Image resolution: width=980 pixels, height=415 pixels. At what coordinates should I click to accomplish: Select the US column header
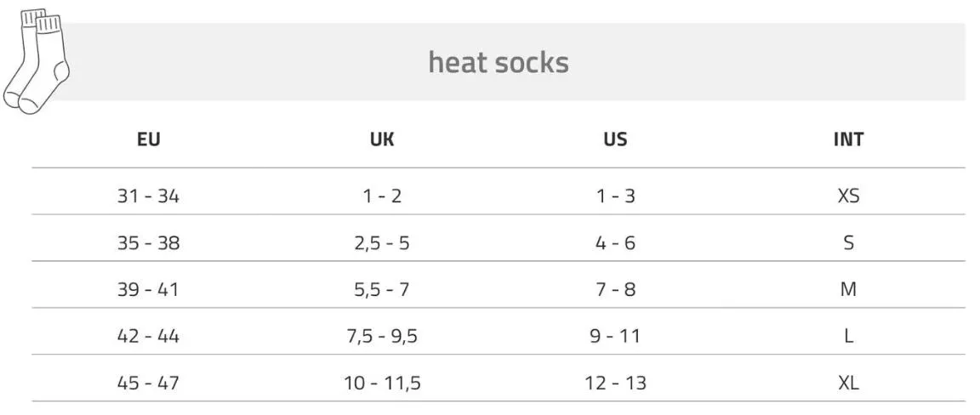615,139
